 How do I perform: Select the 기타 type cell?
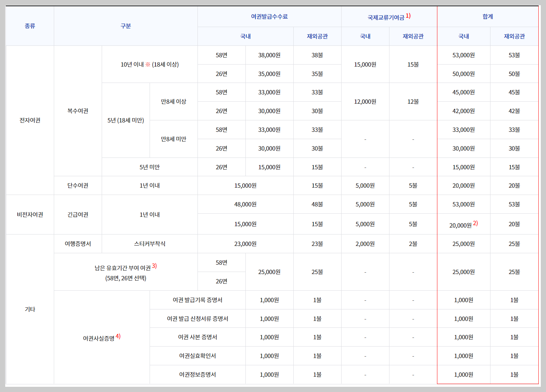[x=30, y=309]
